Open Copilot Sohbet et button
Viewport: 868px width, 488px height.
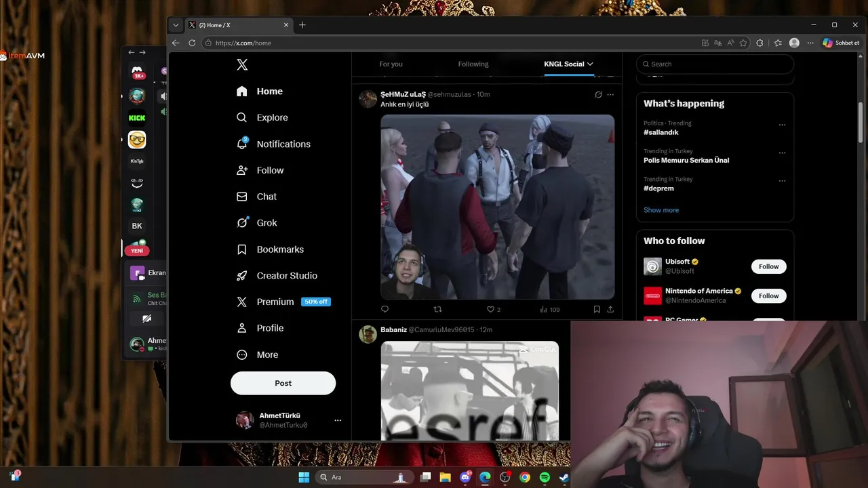(842, 43)
